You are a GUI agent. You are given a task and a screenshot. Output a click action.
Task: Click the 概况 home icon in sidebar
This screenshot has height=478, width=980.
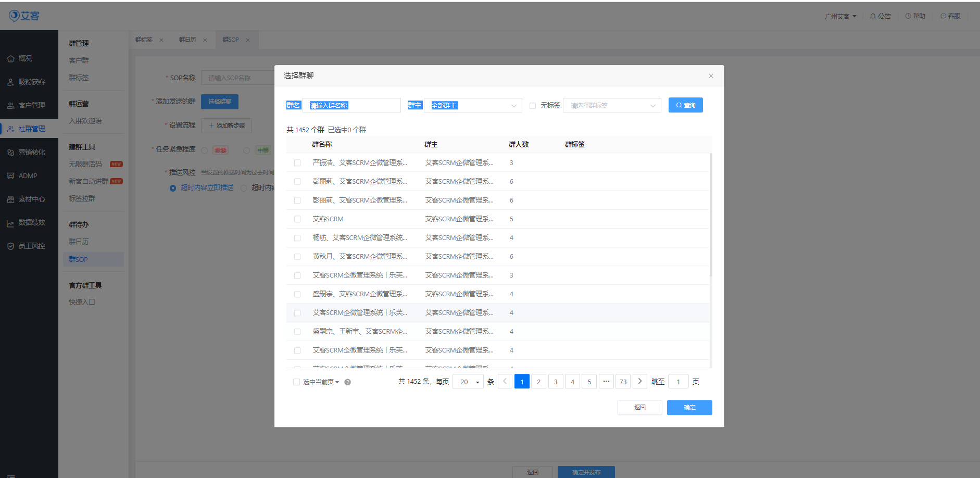click(x=10, y=59)
